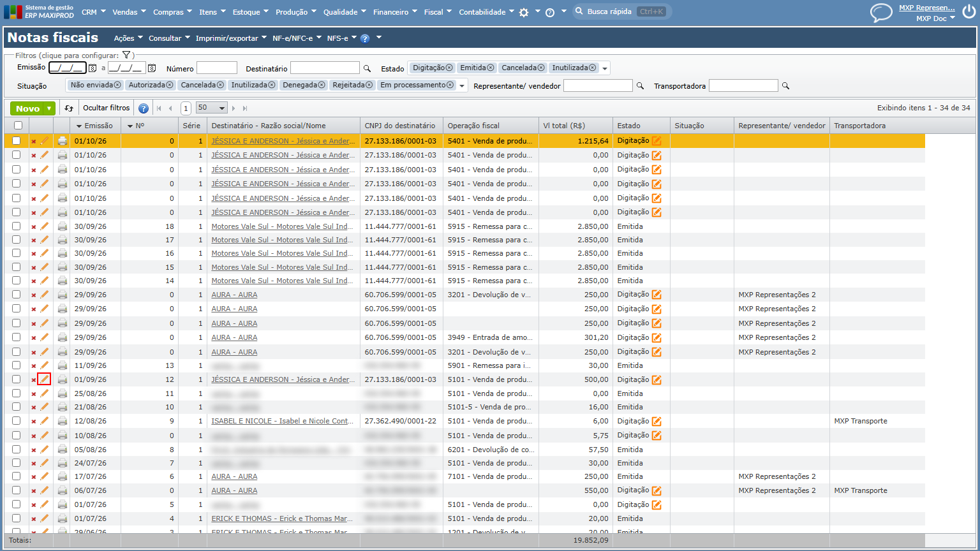The width and height of the screenshot is (980, 551).
Task: Click the refresh list icon beside Novo
Action: point(69,108)
